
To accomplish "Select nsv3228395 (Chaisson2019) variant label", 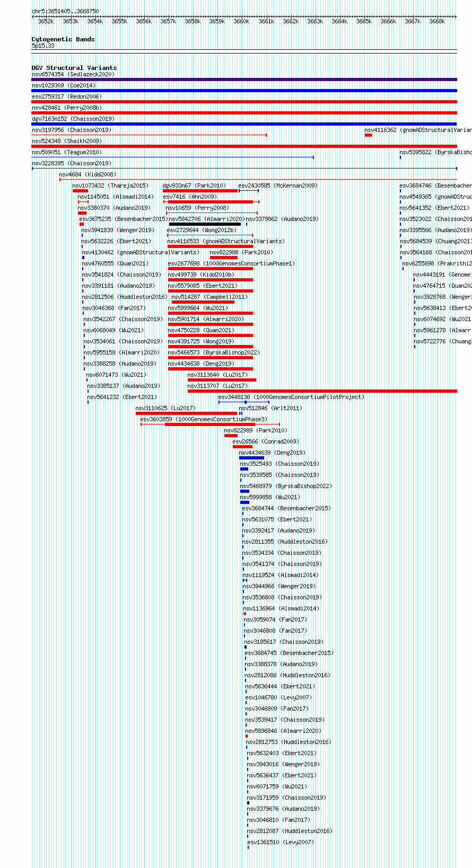I will [71, 163].
